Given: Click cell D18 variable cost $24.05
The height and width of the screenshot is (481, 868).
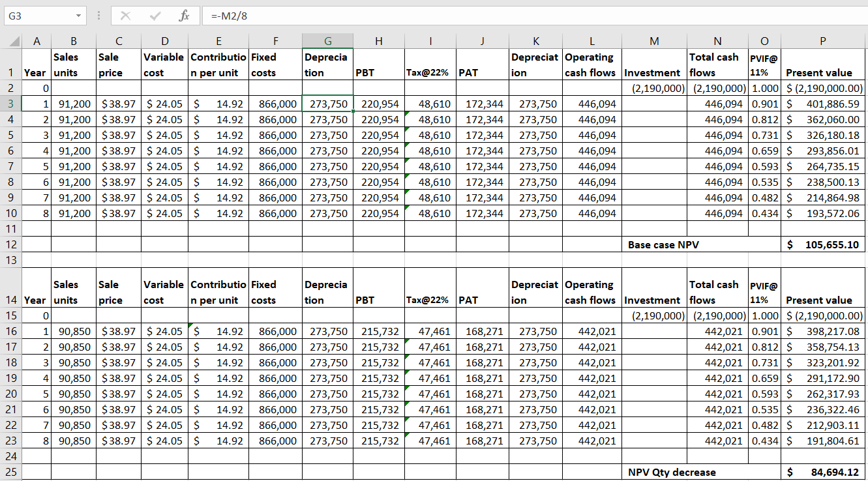Looking at the screenshot, I should point(164,362).
